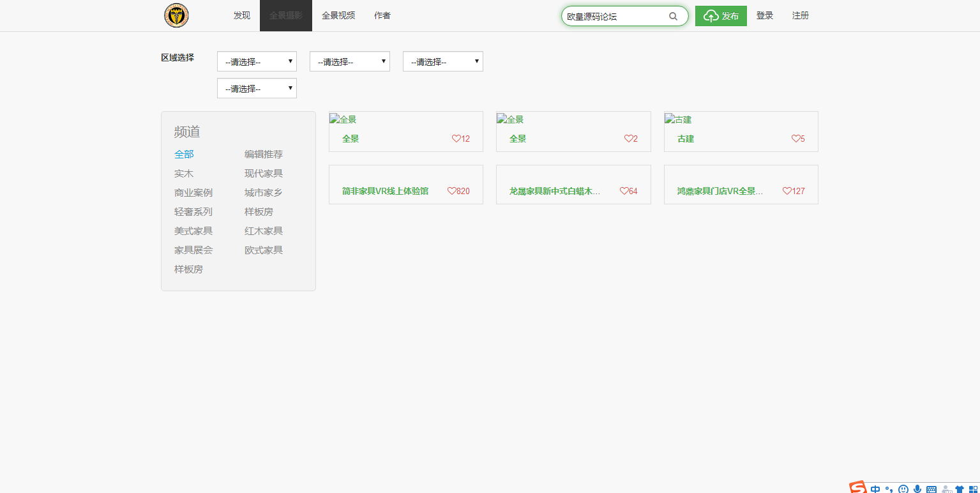
Task: Open Sogou input method via its S logo
Action: (857, 487)
